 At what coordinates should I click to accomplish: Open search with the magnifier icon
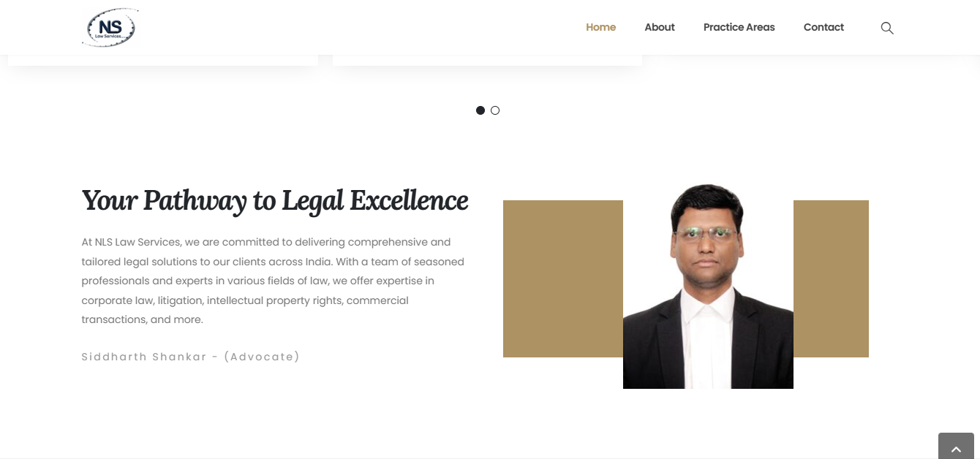[887, 28]
